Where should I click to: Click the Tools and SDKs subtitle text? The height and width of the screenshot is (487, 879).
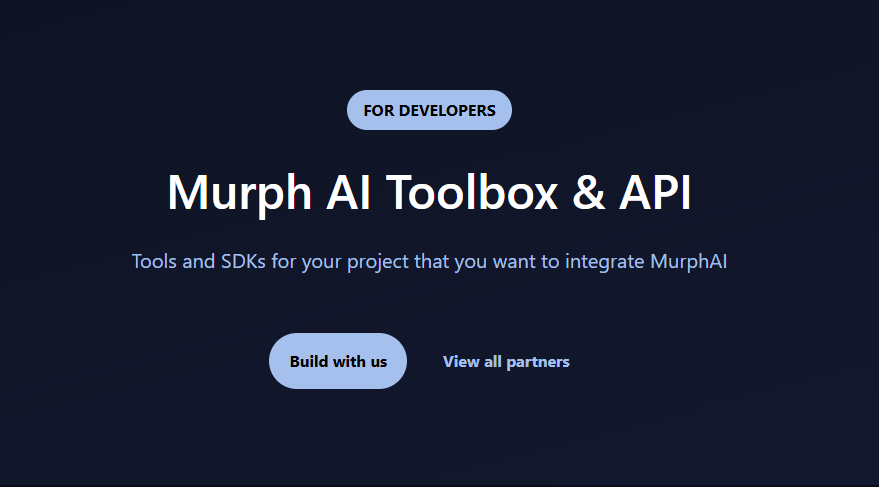(429, 262)
